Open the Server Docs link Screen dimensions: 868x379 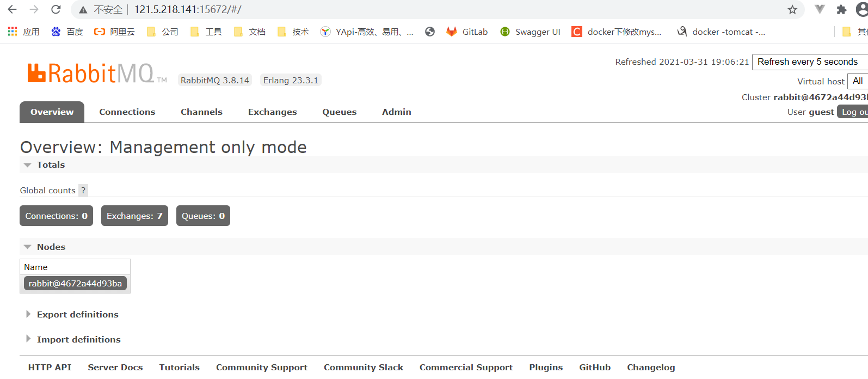click(115, 367)
